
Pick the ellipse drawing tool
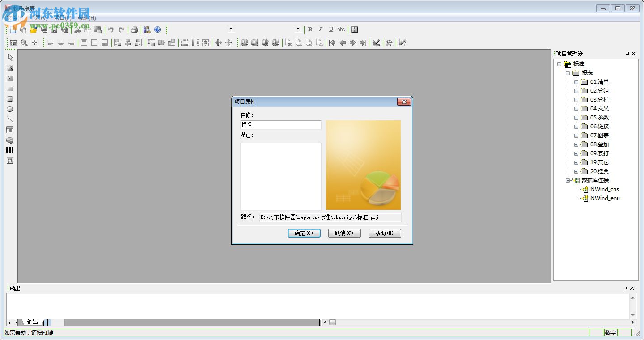10,109
